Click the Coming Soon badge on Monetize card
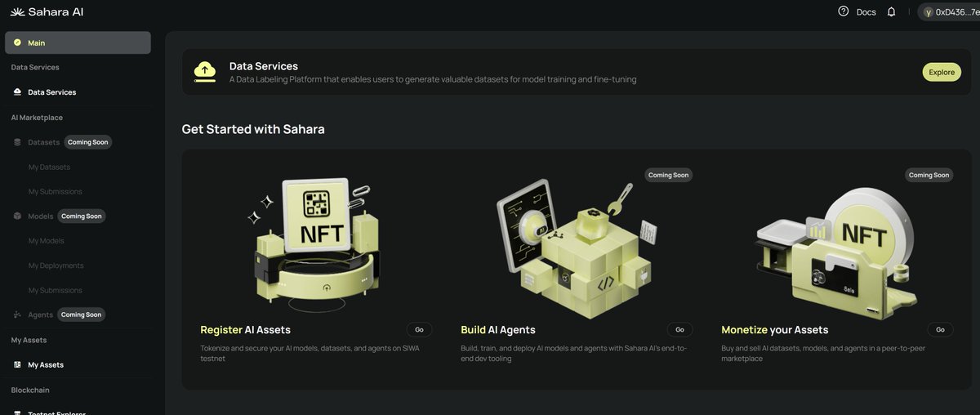This screenshot has width=980, height=415. pos(929,175)
